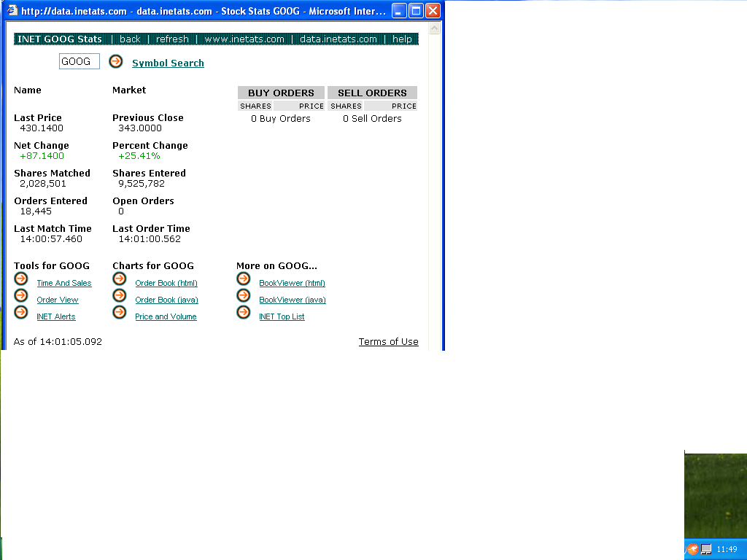The image size is (747, 560).
Task: Click the arrow icon next to BookViewer (html)
Action: click(244, 279)
